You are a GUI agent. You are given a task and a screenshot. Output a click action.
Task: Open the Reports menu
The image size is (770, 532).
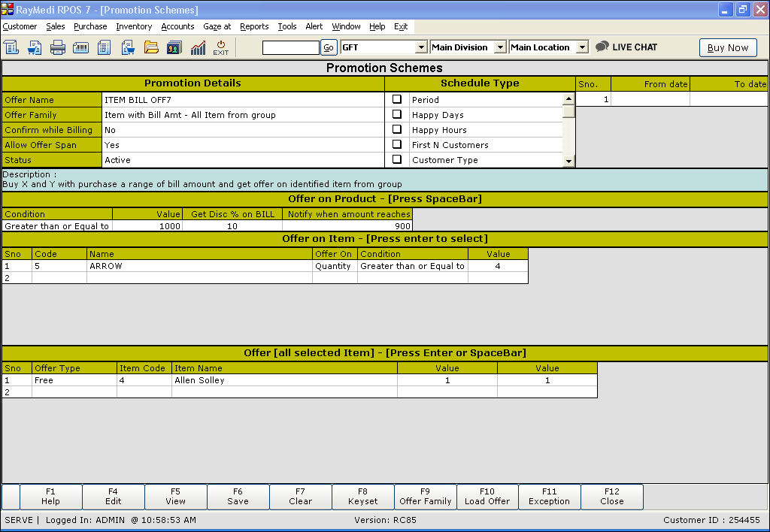coord(254,26)
